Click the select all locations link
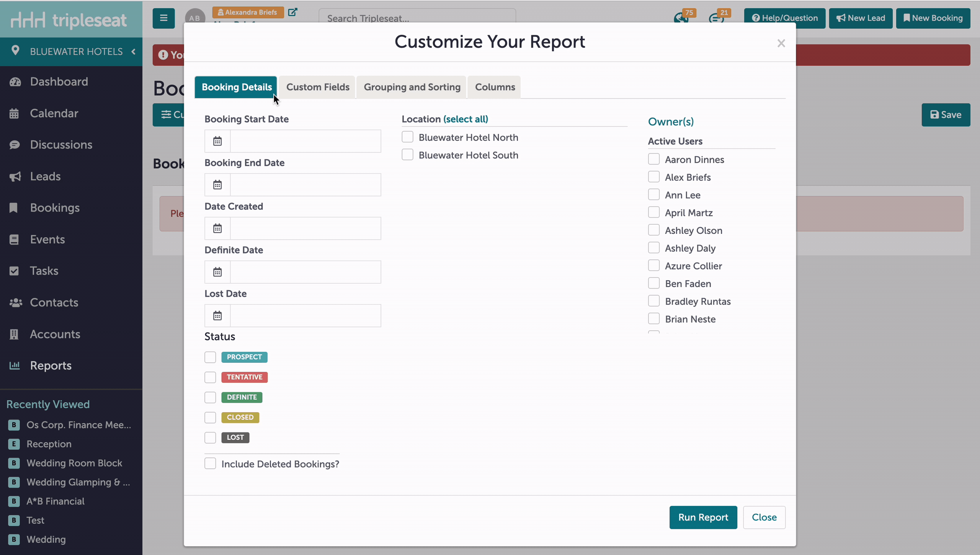This screenshot has width=980, height=555. 465,119
